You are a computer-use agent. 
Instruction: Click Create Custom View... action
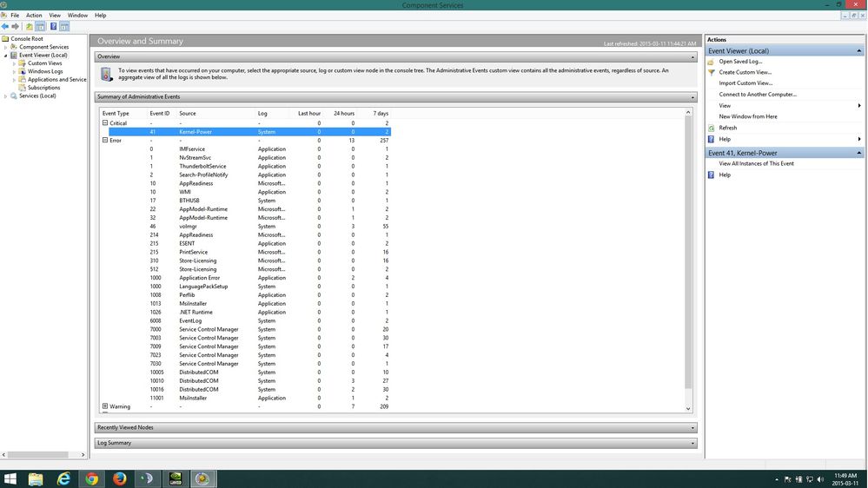coord(745,72)
